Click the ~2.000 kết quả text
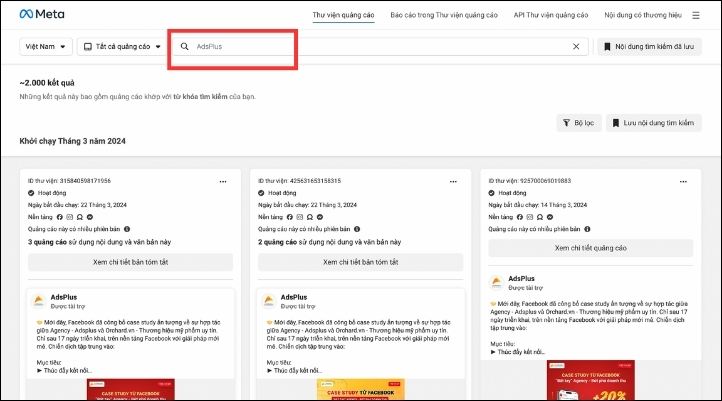The height and width of the screenshot is (401, 722). point(47,83)
